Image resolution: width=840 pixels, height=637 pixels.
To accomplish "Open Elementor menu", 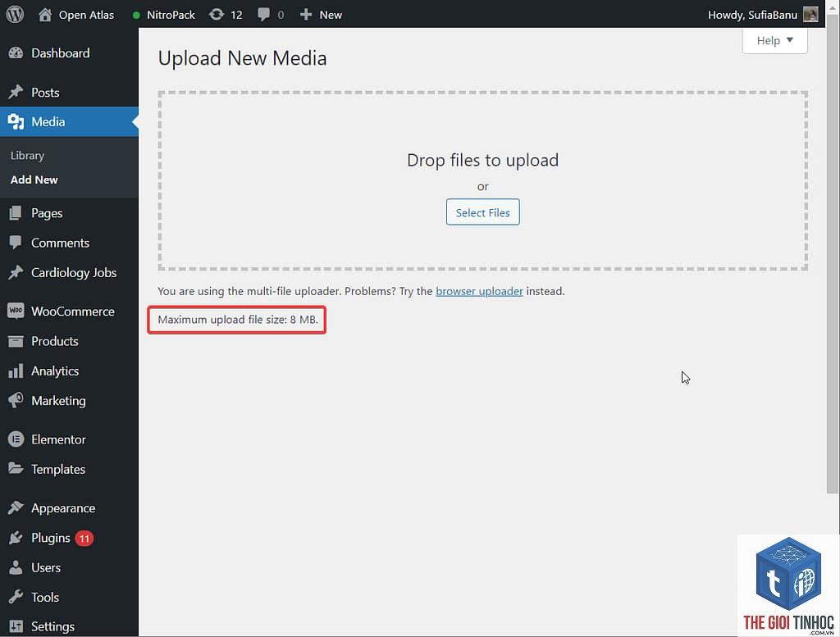I will [58, 439].
